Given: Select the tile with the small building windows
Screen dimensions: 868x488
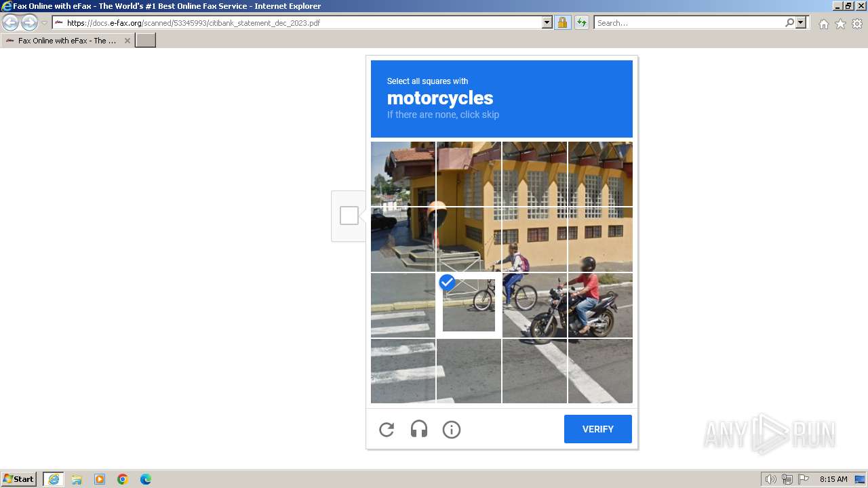Looking at the screenshot, I should click(x=600, y=239).
